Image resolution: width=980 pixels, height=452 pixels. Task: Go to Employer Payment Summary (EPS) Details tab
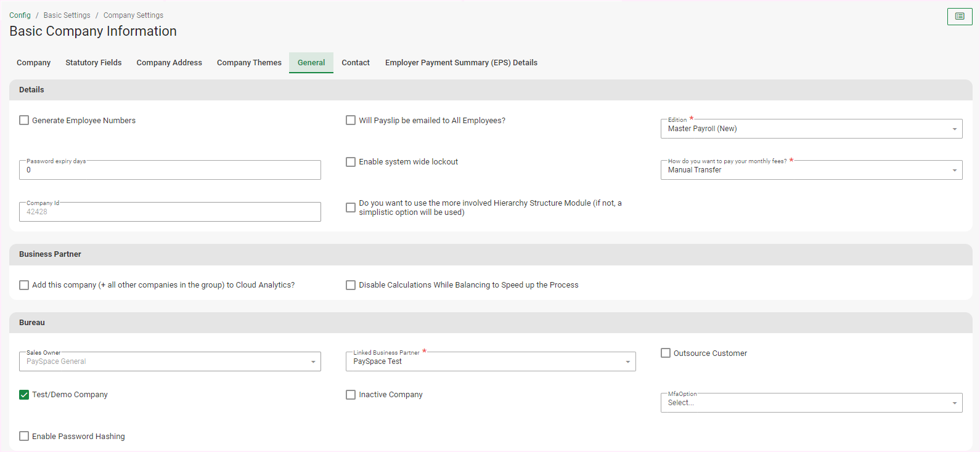pos(461,63)
